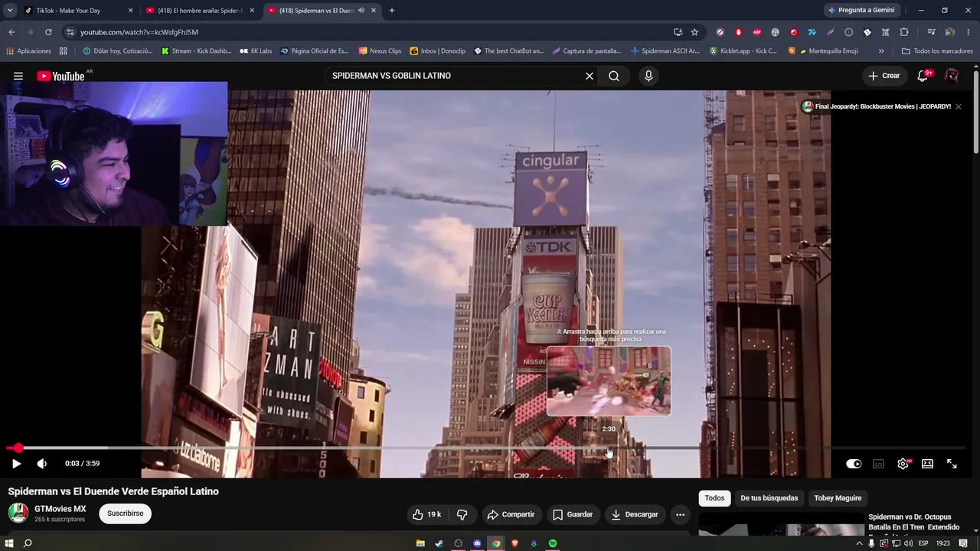Open Spotify from the taskbar
This screenshot has height=551, width=980.
(x=553, y=543)
